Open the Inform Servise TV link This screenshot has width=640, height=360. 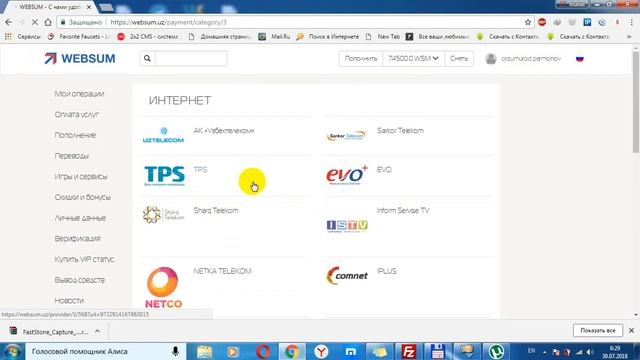(403, 211)
